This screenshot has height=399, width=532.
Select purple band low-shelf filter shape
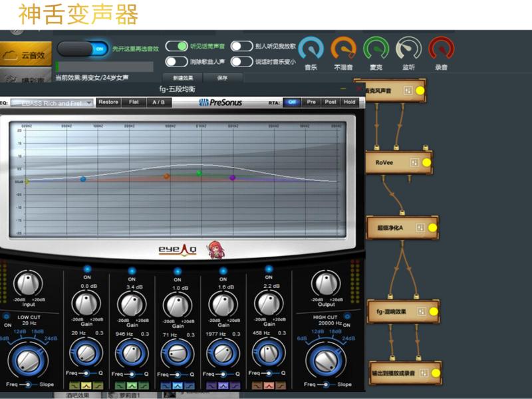(x=211, y=386)
